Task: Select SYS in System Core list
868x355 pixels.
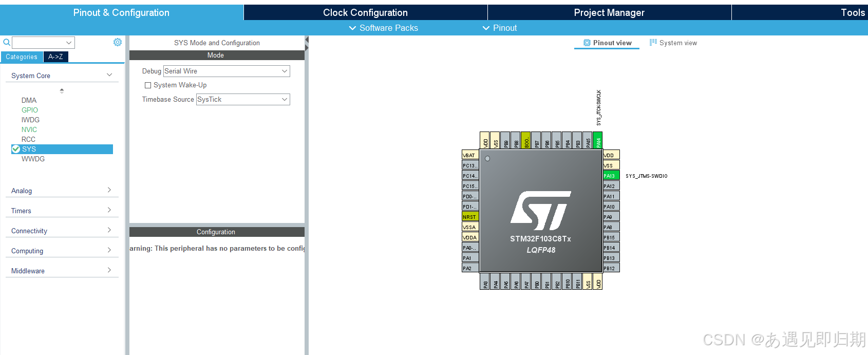Action: click(x=62, y=149)
